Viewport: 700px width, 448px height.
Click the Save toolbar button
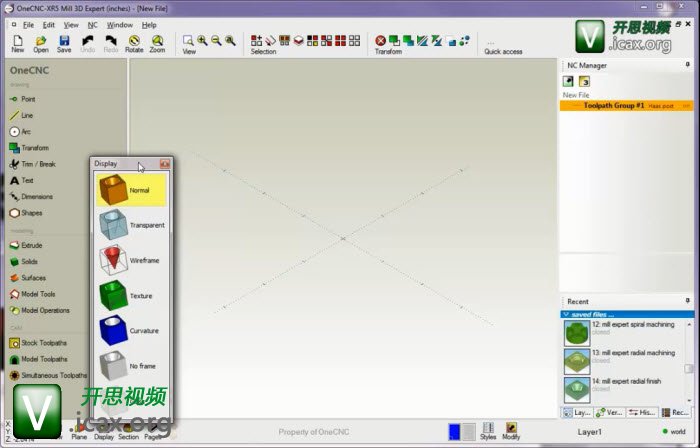coord(64,43)
